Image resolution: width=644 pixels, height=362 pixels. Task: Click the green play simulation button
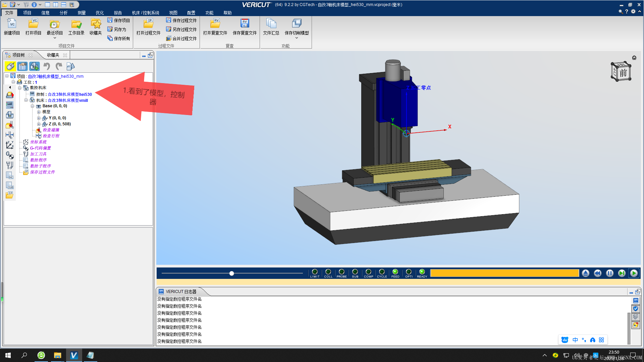tap(634, 273)
